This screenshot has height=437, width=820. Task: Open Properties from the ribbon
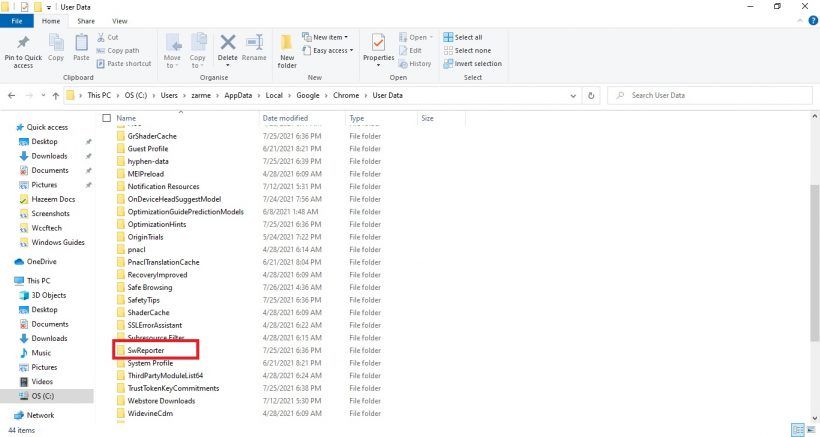tap(378, 44)
